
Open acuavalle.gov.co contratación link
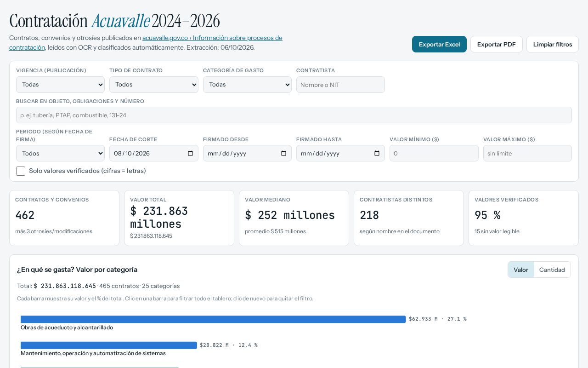(x=212, y=38)
